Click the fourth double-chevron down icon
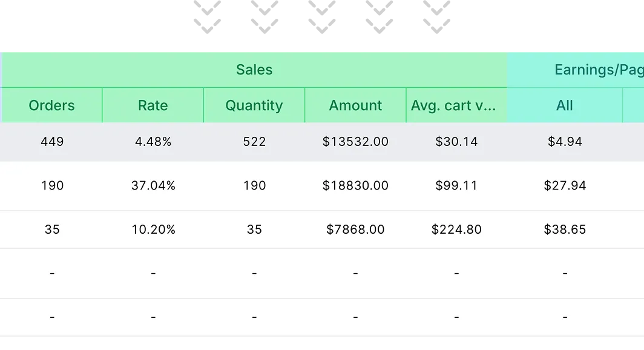The width and height of the screenshot is (644, 350). coord(379,16)
